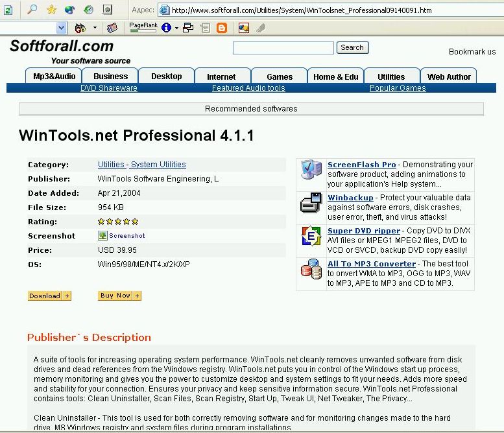
Task: Click the Publisher's Description heading
Action: click(89, 337)
